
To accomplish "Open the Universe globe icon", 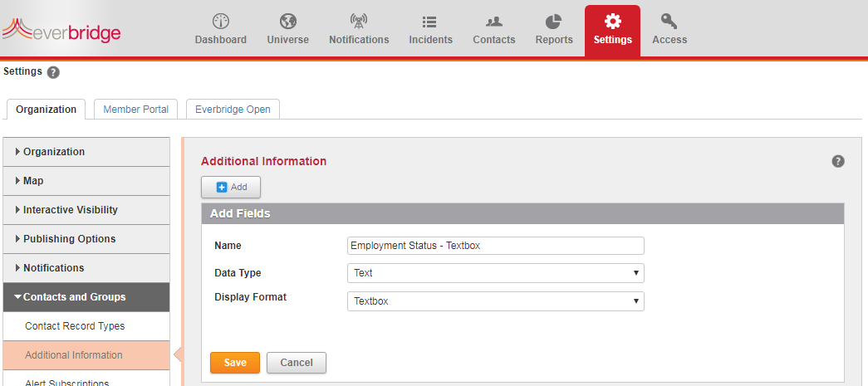I will pyautogui.click(x=287, y=22).
